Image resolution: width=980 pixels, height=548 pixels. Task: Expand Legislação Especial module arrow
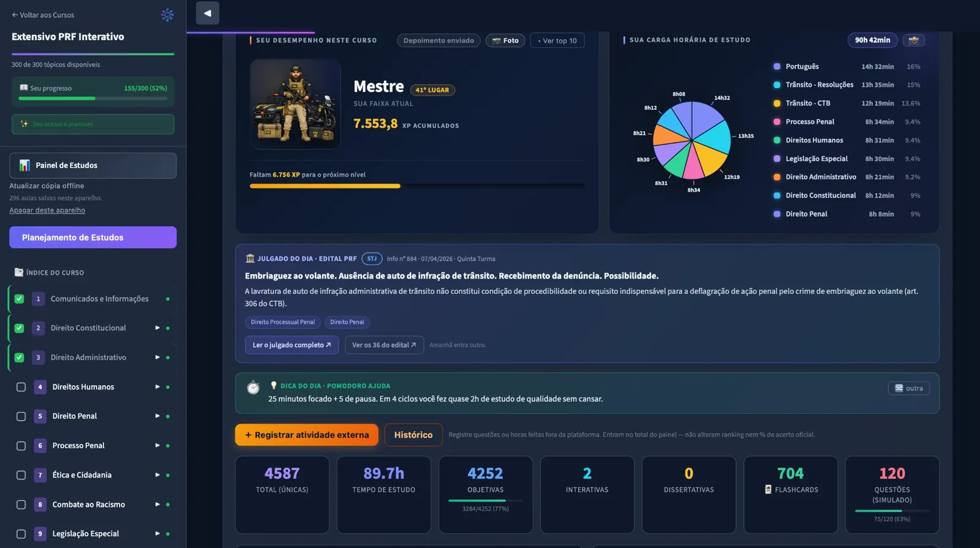[x=157, y=534]
